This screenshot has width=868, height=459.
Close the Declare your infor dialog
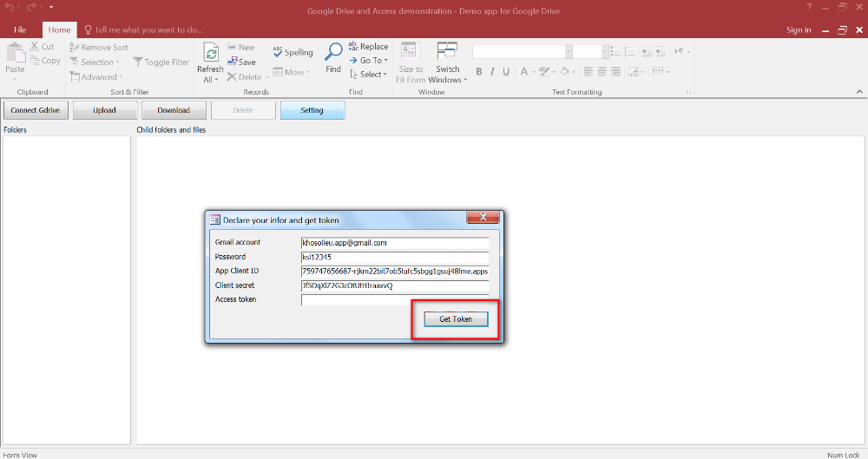[x=483, y=217]
